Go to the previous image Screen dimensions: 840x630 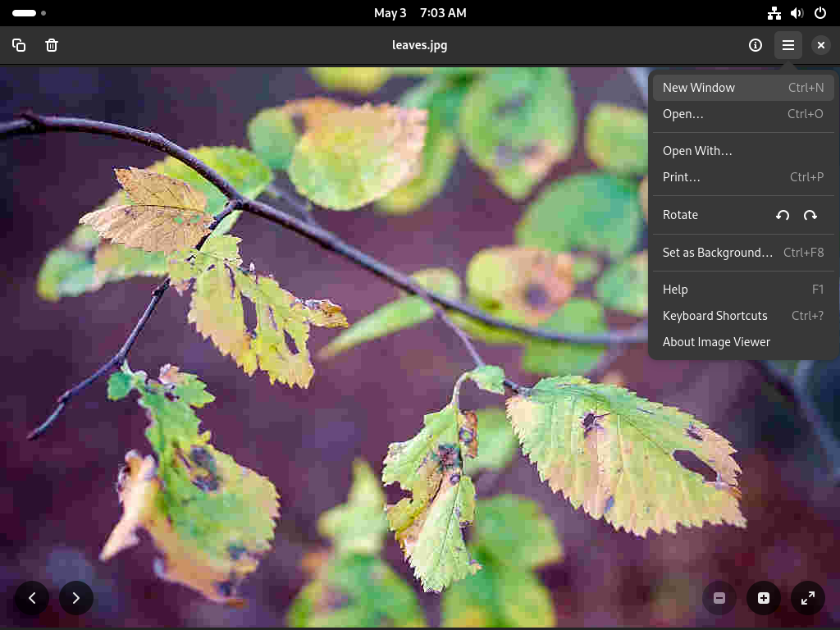tap(32, 598)
